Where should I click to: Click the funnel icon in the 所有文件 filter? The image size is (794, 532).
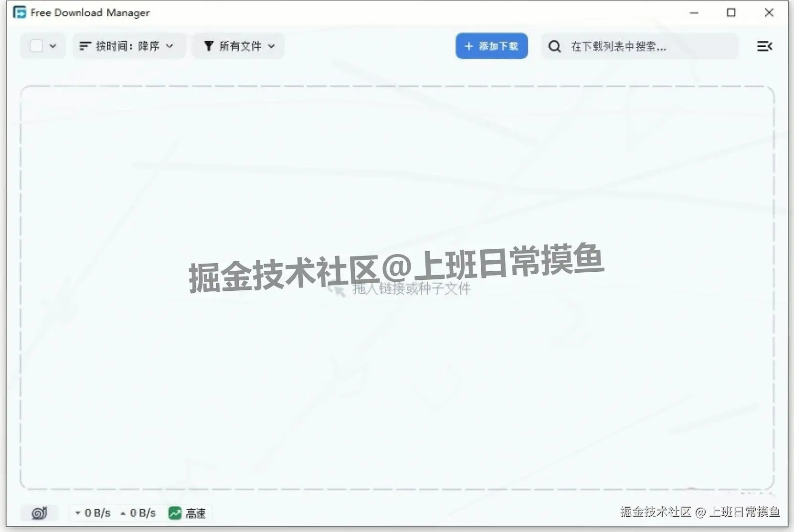tap(209, 46)
